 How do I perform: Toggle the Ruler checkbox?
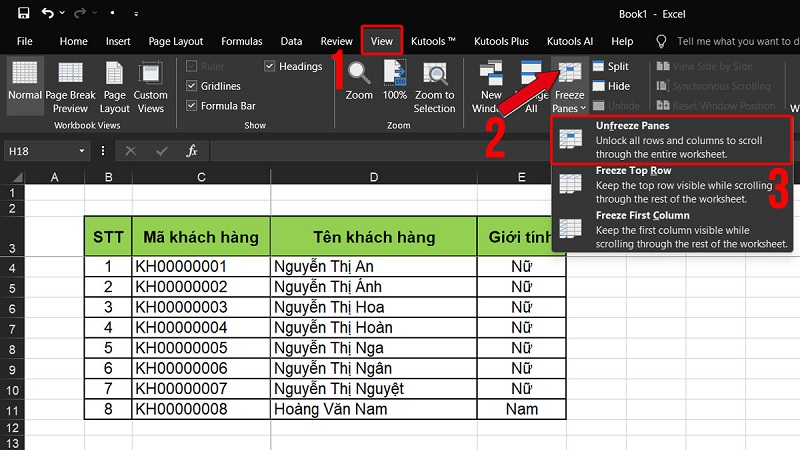click(x=192, y=66)
